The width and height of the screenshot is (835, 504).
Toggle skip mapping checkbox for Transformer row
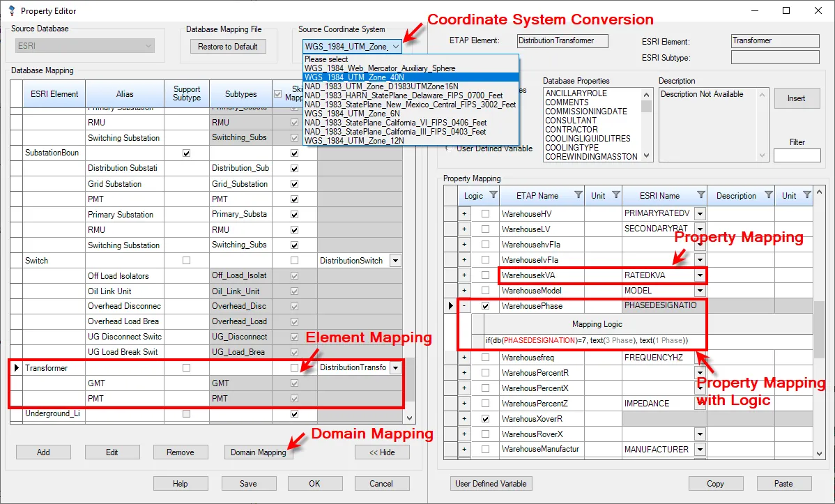[294, 367]
